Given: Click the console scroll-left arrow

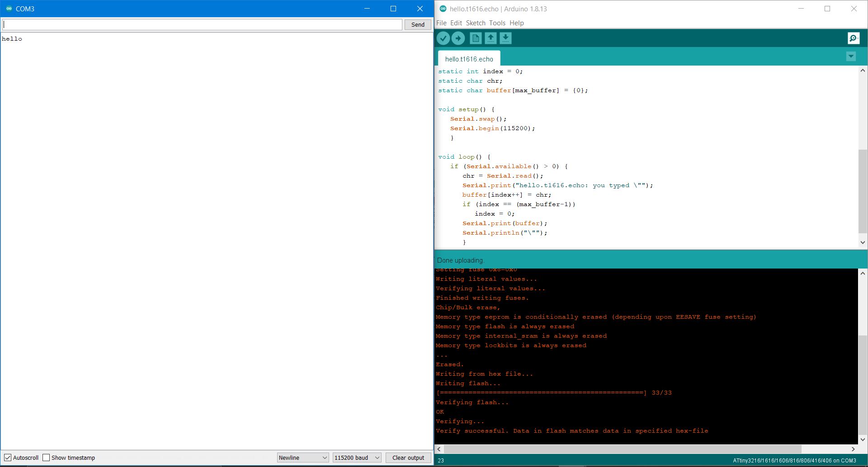Looking at the screenshot, I should pyautogui.click(x=439, y=449).
